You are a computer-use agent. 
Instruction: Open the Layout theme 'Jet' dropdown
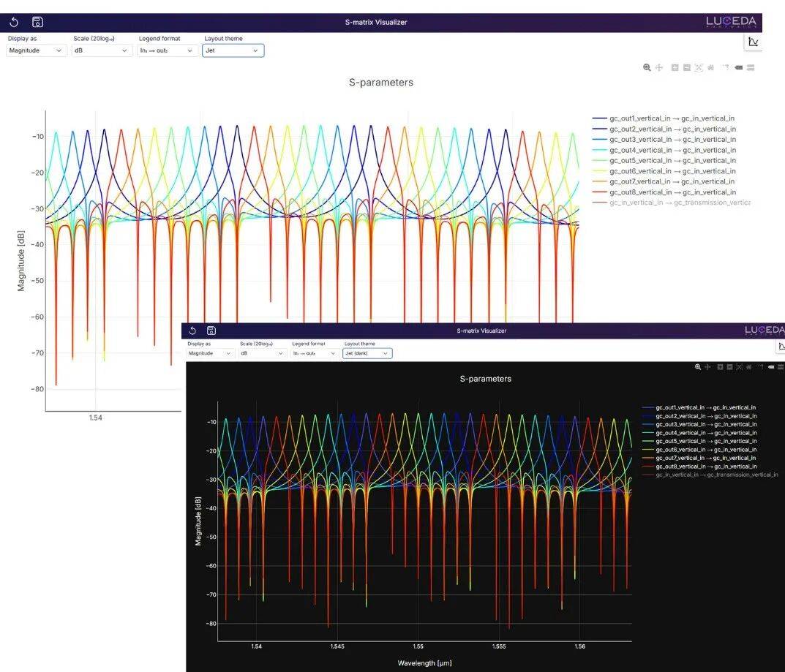coord(232,50)
